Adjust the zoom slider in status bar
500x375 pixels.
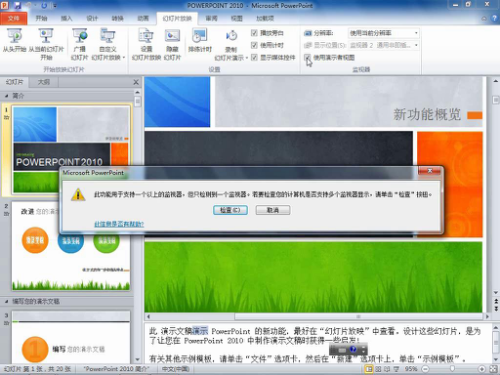tap(452, 369)
